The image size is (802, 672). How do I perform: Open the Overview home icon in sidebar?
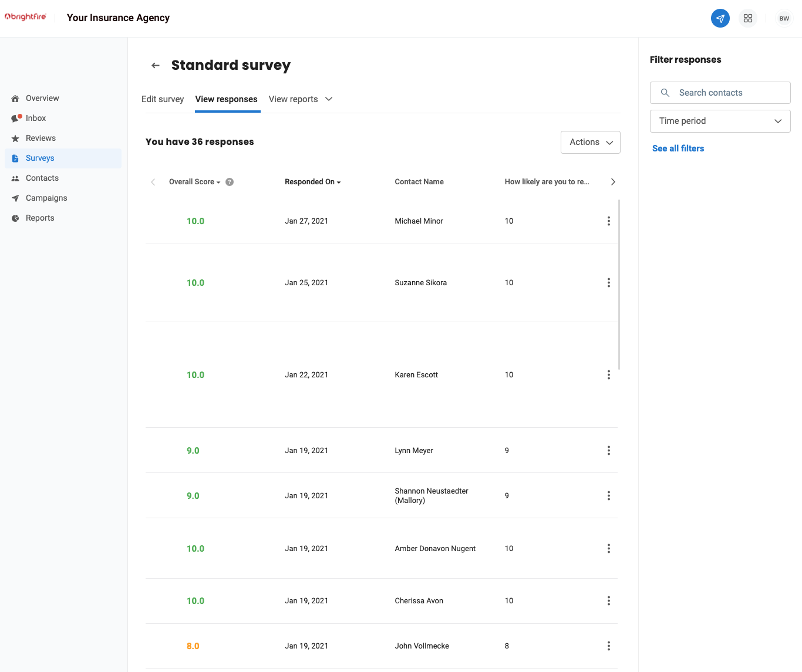(x=15, y=98)
